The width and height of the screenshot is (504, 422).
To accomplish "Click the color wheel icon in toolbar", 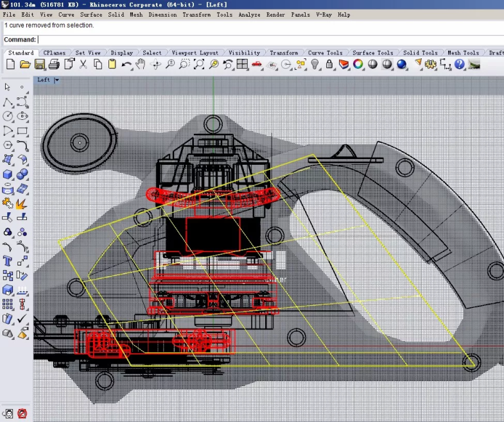I will (x=358, y=64).
